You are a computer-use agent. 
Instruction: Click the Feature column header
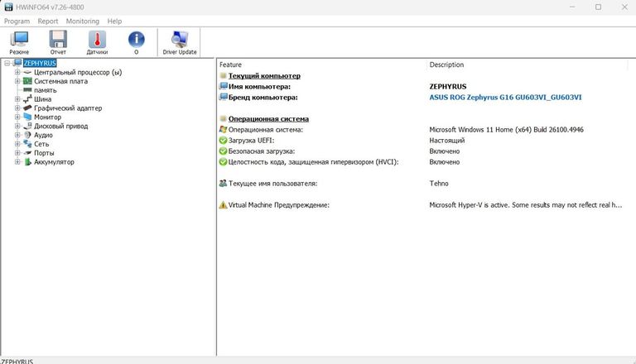click(231, 65)
